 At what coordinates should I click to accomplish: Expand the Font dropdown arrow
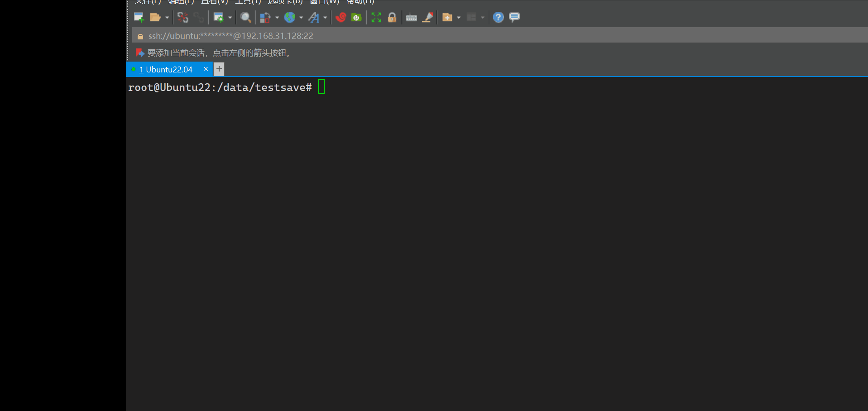coord(325,18)
